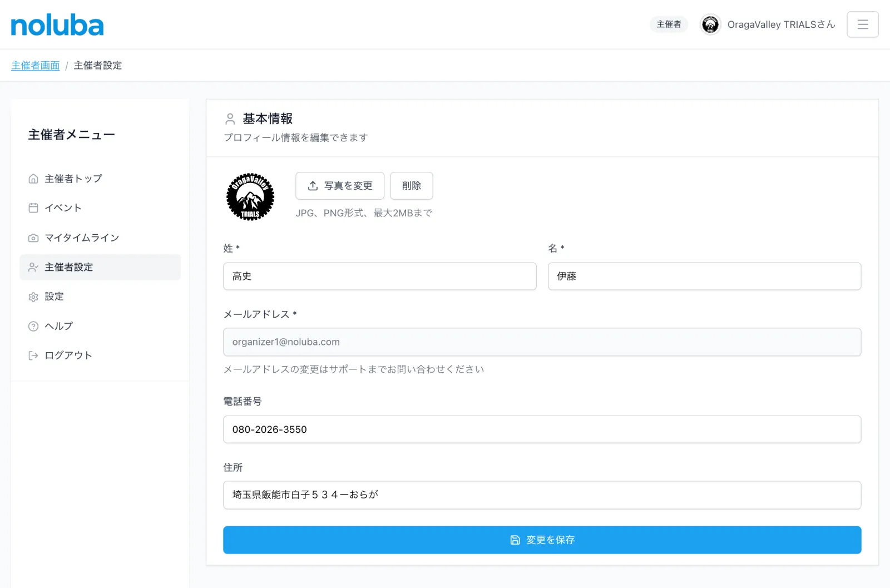Open ヘルプ menu item
Screen dimensions: 890x588
(100, 326)
